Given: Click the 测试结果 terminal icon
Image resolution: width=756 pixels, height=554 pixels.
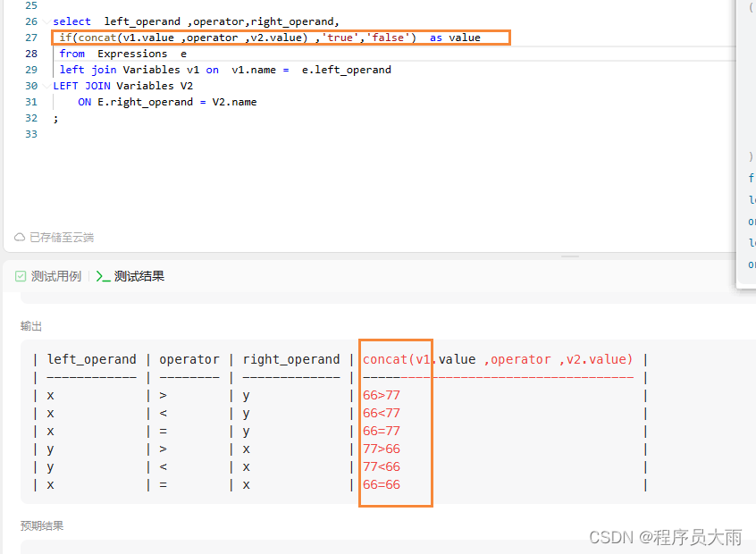Looking at the screenshot, I should (103, 276).
